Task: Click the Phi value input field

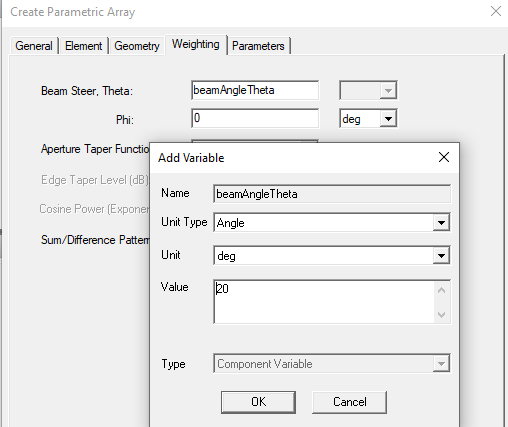Action: coord(255,118)
